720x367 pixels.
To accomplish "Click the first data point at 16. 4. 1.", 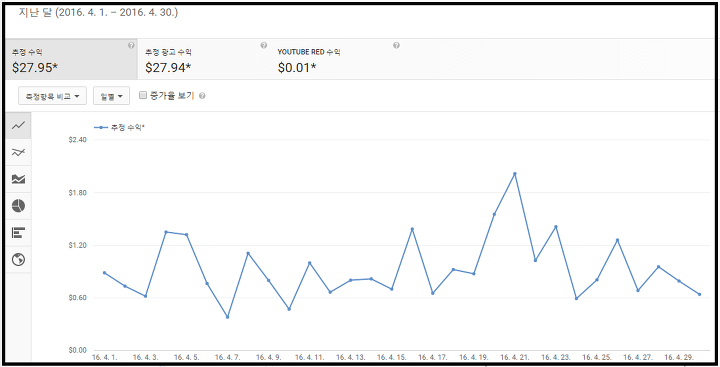I will click(x=104, y=273).
